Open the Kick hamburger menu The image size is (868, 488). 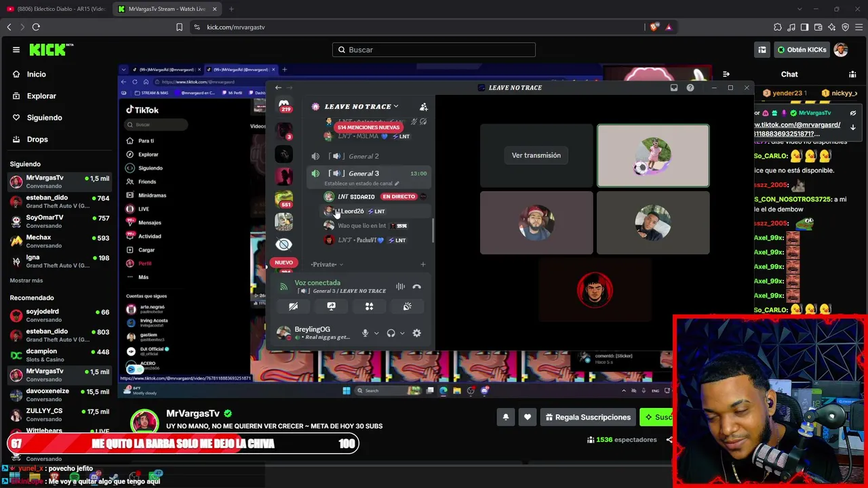(16, 49)
